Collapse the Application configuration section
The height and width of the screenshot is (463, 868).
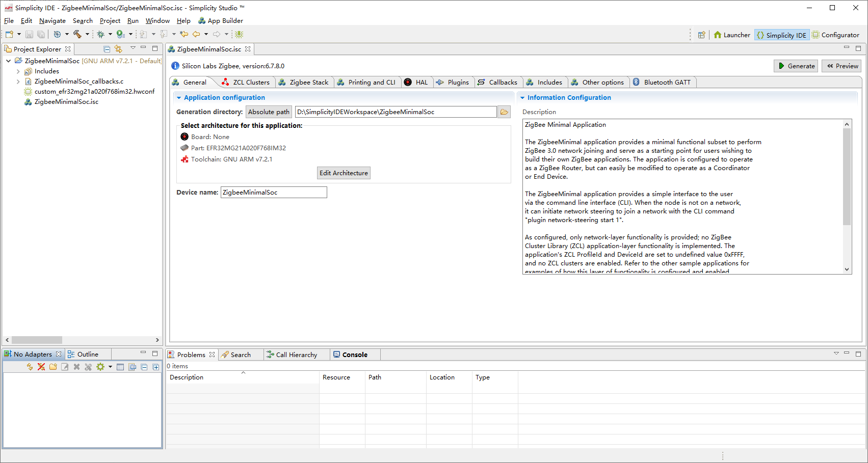[x=179, y=98]
